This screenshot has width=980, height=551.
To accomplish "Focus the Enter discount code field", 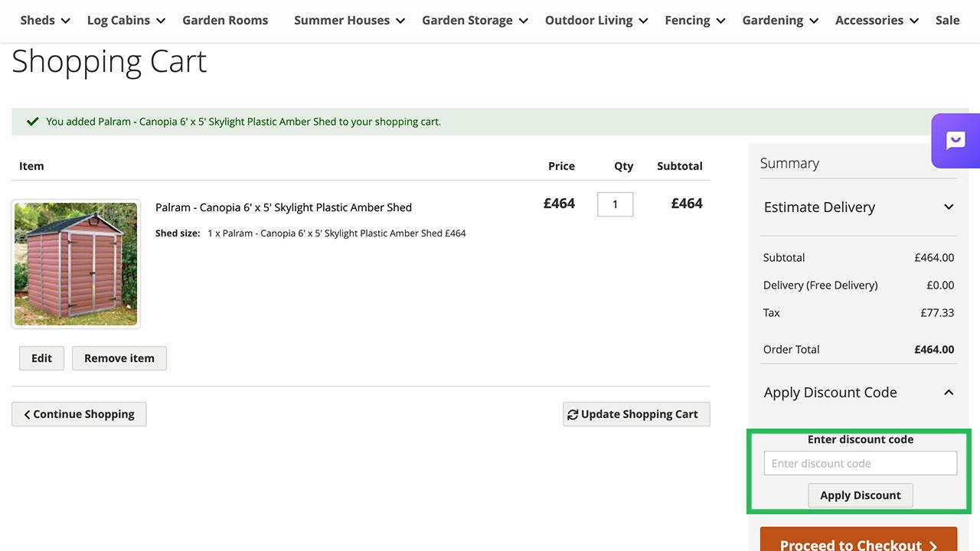I will tap(860, 463).
